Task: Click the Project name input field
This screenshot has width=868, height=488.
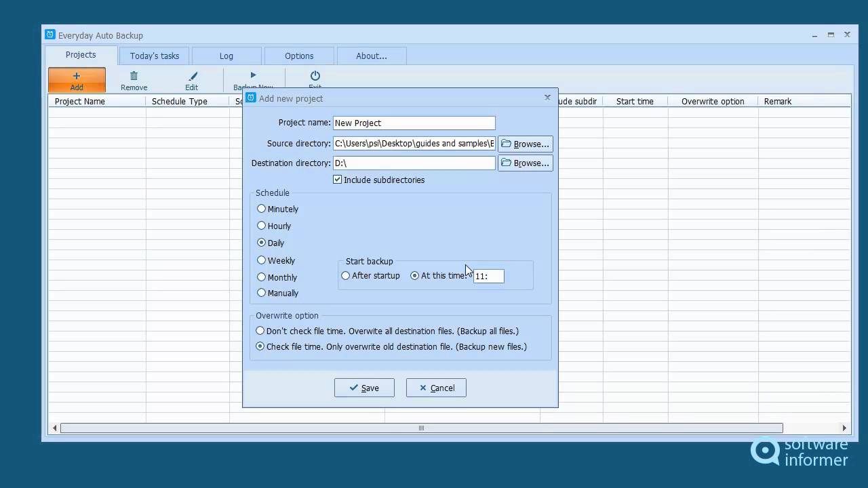Action: click(414, 123)
